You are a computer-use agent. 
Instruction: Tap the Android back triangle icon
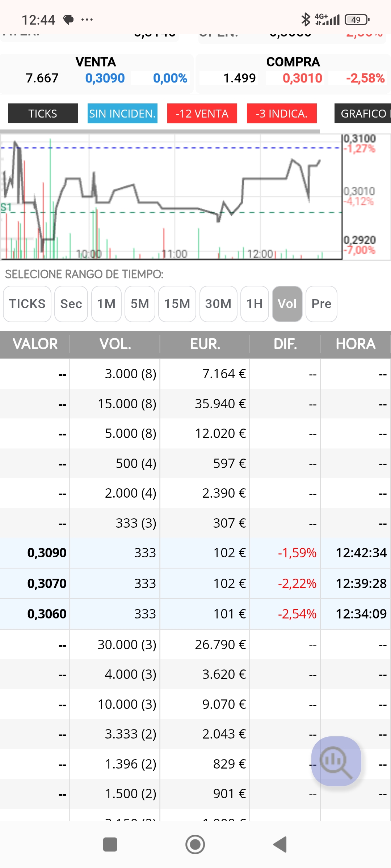tap(280, 844)
